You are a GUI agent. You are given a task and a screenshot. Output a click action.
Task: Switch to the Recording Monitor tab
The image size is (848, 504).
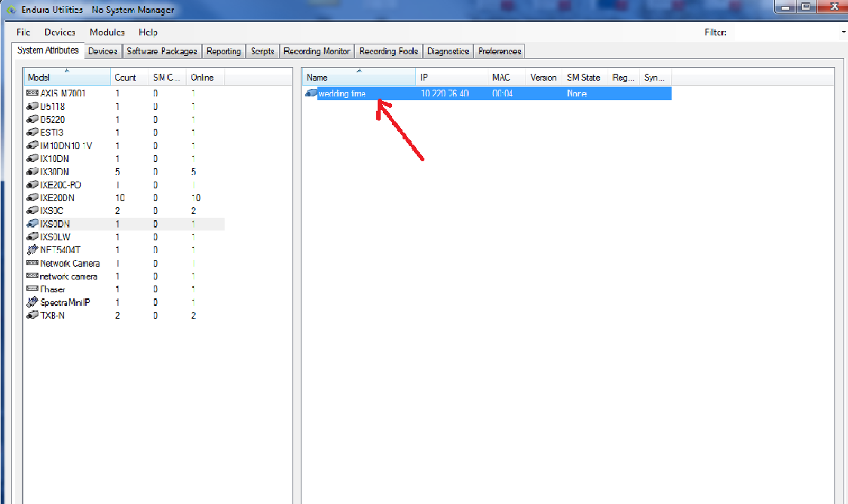(x=317, y=50)
